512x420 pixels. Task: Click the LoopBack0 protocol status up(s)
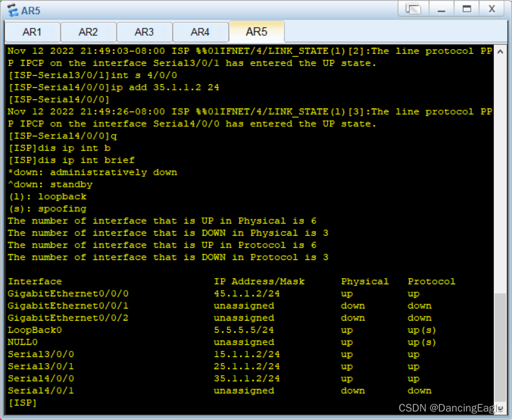(x=422, y=330)
